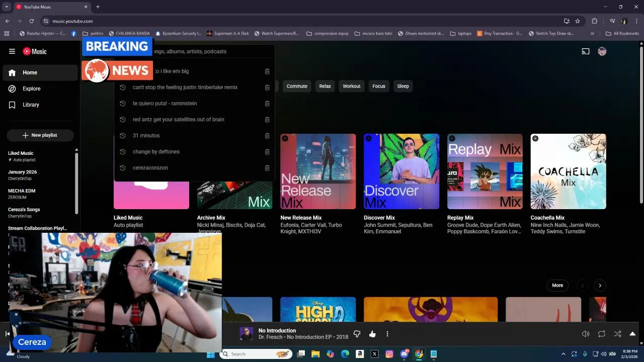This screenshot has height=362, width=644.
Task: Go back in browser history
Action: (7, 21)
